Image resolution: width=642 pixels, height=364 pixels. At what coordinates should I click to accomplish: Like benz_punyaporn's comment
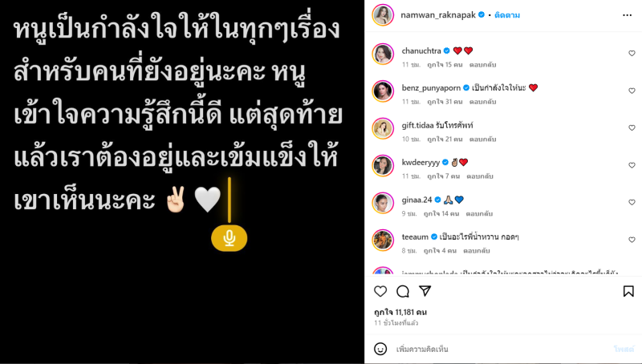coord(632,91)
